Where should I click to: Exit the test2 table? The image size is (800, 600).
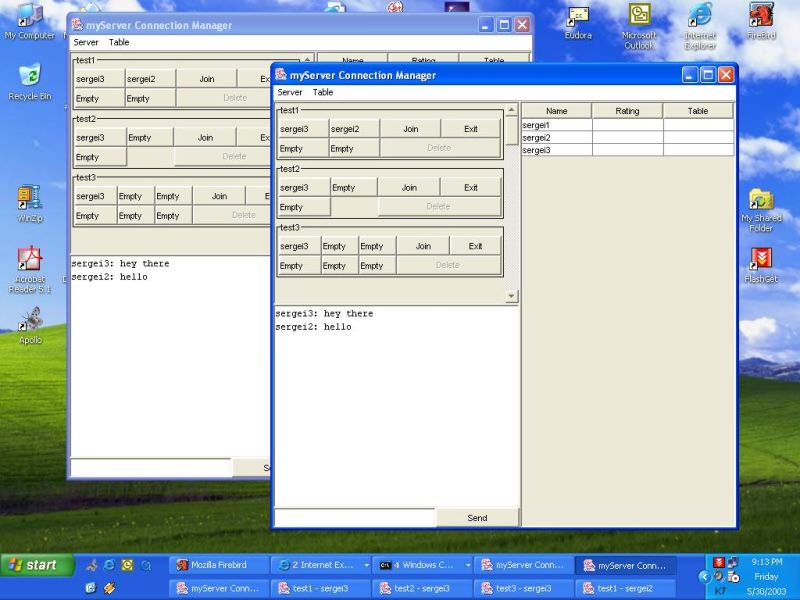(x=470, y=186)
